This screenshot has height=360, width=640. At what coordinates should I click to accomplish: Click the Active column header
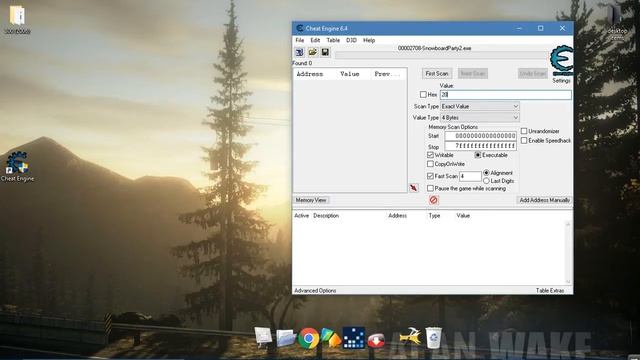tap(302, 216)
